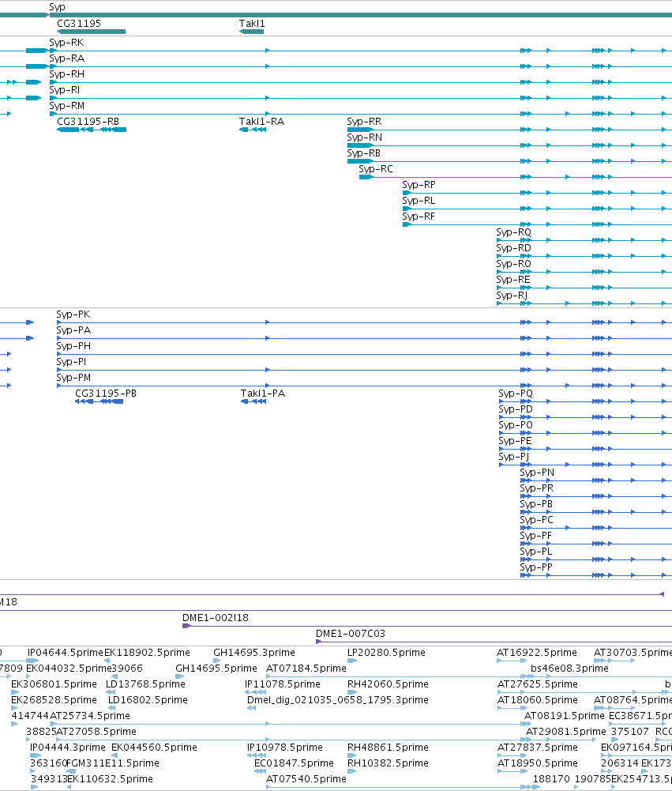Click EST RH48861.5prime

coord(388,747)
